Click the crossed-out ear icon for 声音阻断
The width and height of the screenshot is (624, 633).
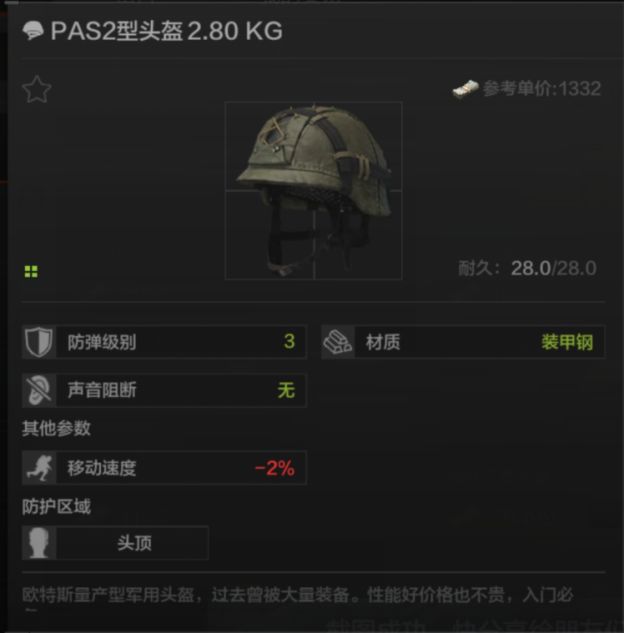(39, 390)
